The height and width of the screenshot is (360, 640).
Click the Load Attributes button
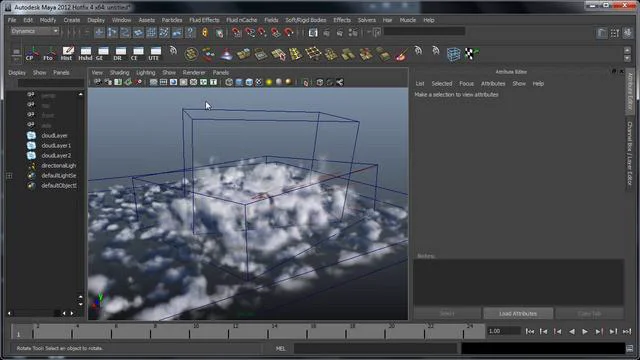[518, 313]
